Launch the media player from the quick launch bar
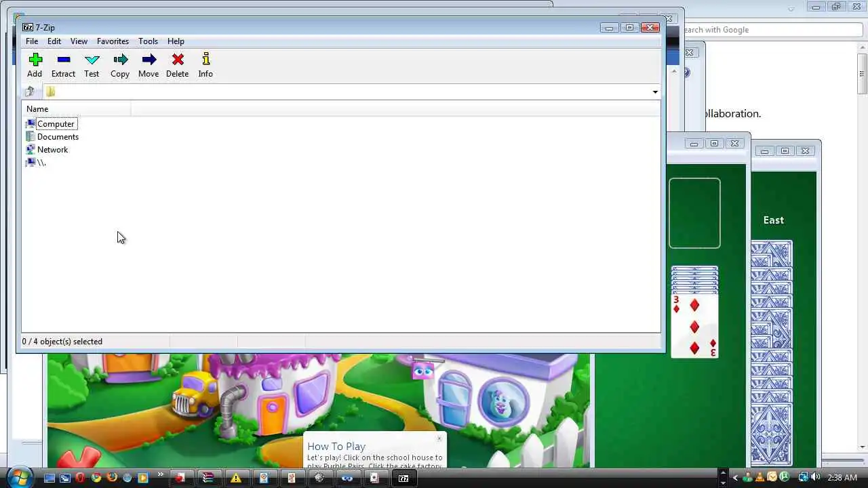The height and width of the screenshot is (488, 868). coord(142,478)
